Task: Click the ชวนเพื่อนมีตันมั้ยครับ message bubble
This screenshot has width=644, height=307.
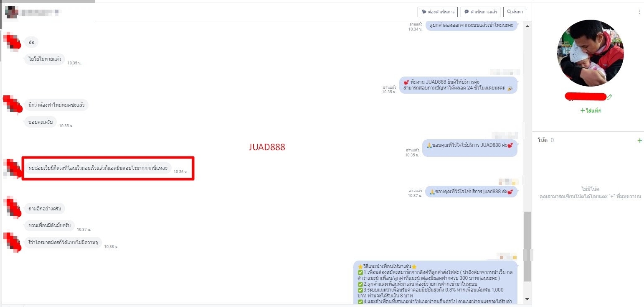Action: pyautogui.click(x=49, y=225)
